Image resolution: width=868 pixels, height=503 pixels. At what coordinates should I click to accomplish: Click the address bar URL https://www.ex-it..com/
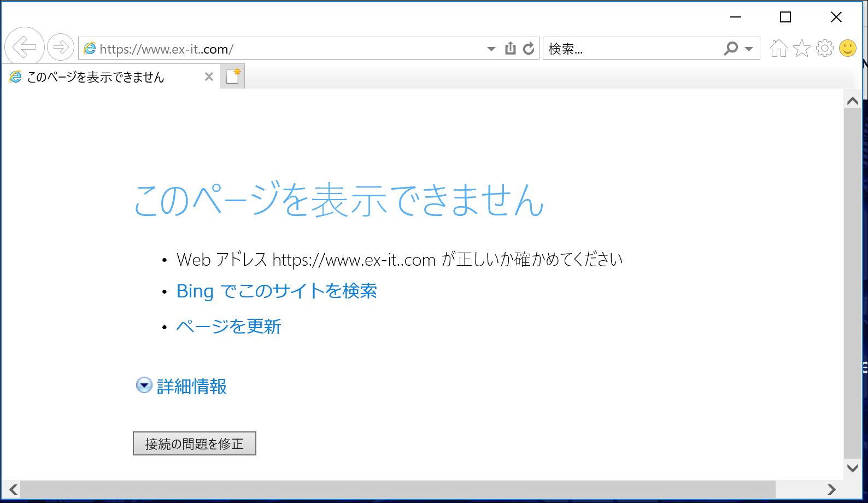167,49
